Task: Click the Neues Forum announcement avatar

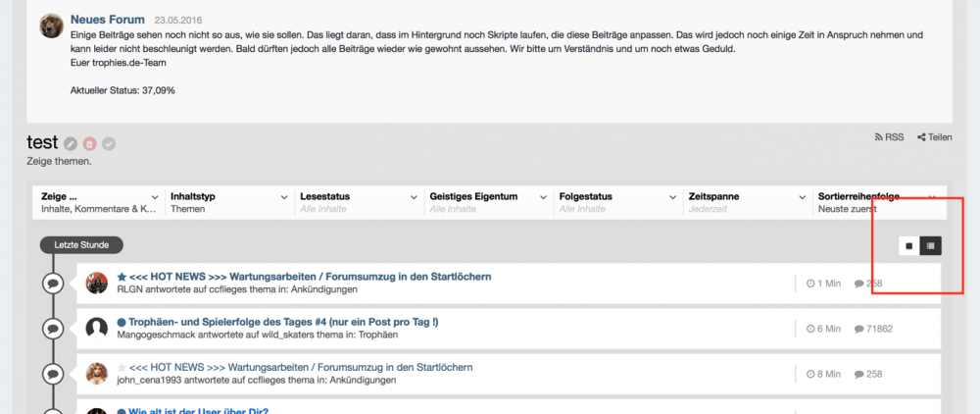Action: 52,26
